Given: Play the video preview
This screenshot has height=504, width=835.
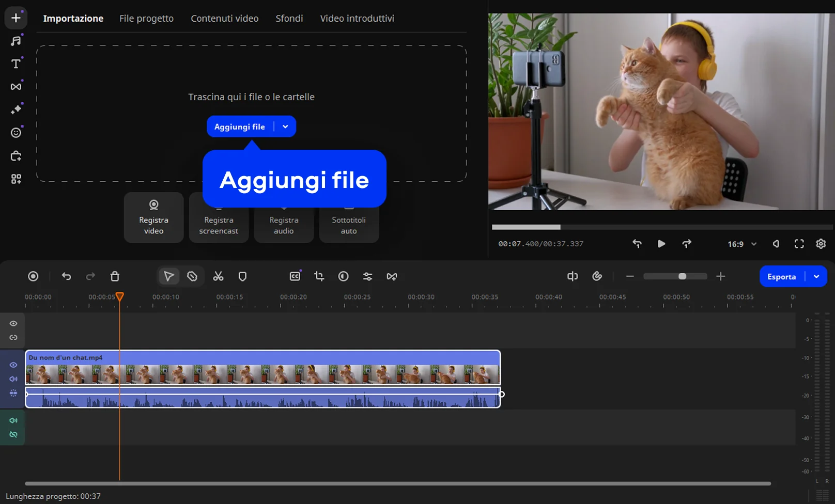Looking at the screenshot, I should (x=661, y=244).
